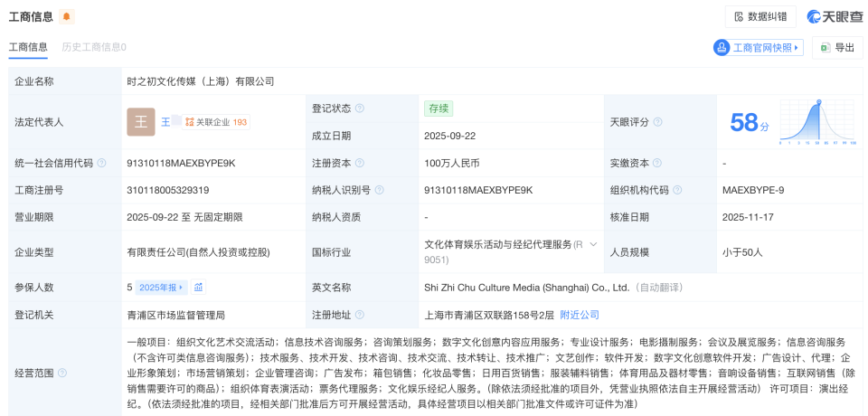Click help icon next to 注册资本

pos(360,164)
